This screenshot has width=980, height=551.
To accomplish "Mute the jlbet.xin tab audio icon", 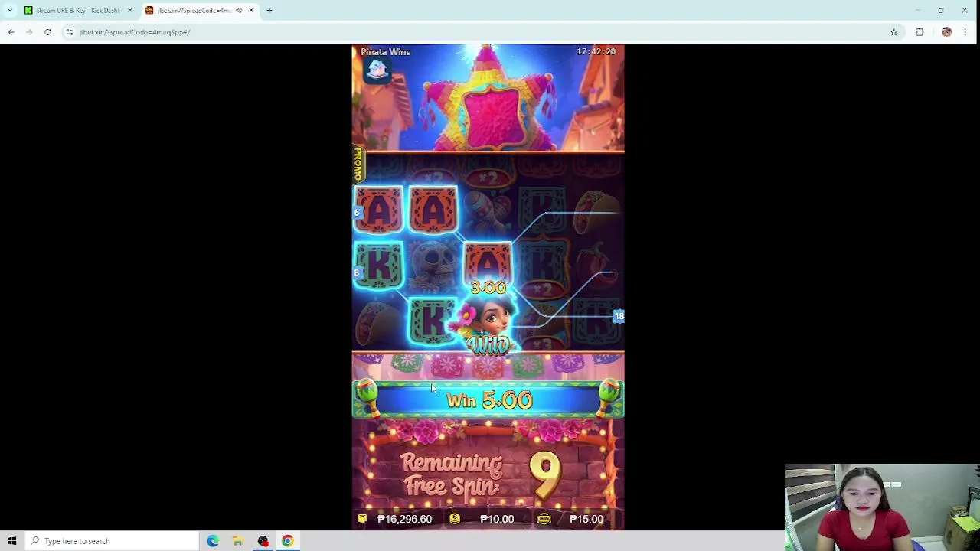I will (x=239, y=11).
